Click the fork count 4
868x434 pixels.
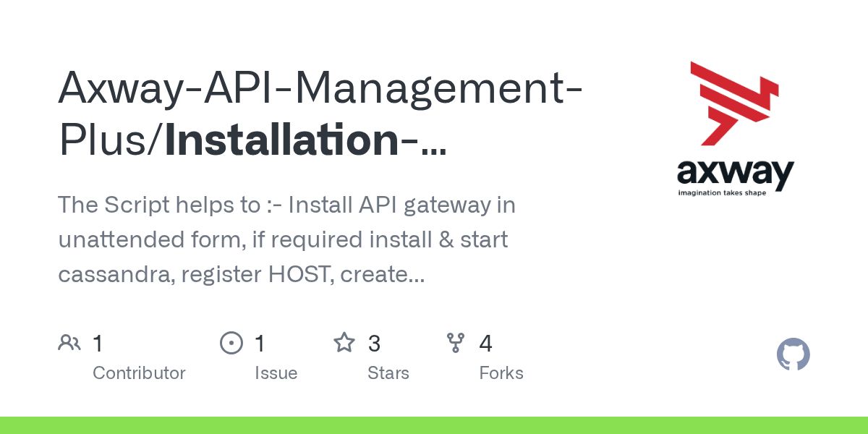(485, 343)
